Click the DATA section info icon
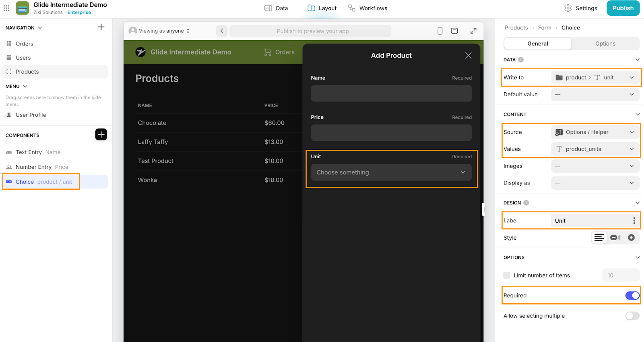The image size is (644, 342). click(x=521, y=60)
